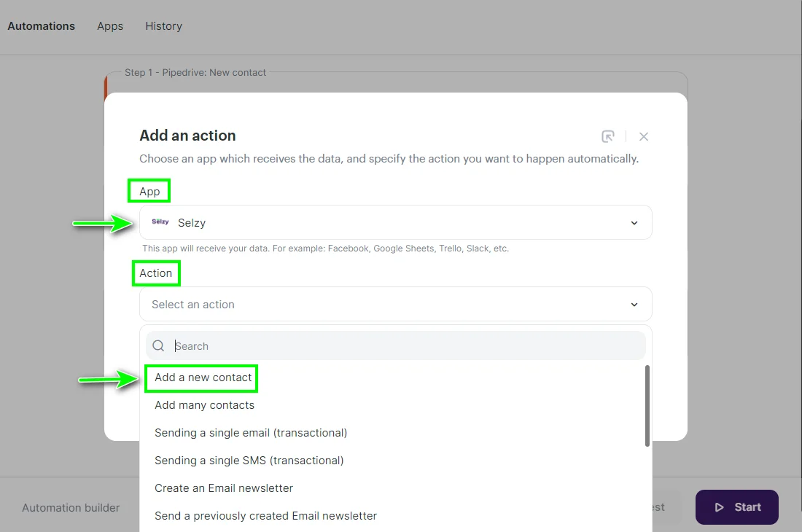This screenshot has width=802, height=532.
Task: Select Create an Email newsletter option
Action: [x=224, y=488]
